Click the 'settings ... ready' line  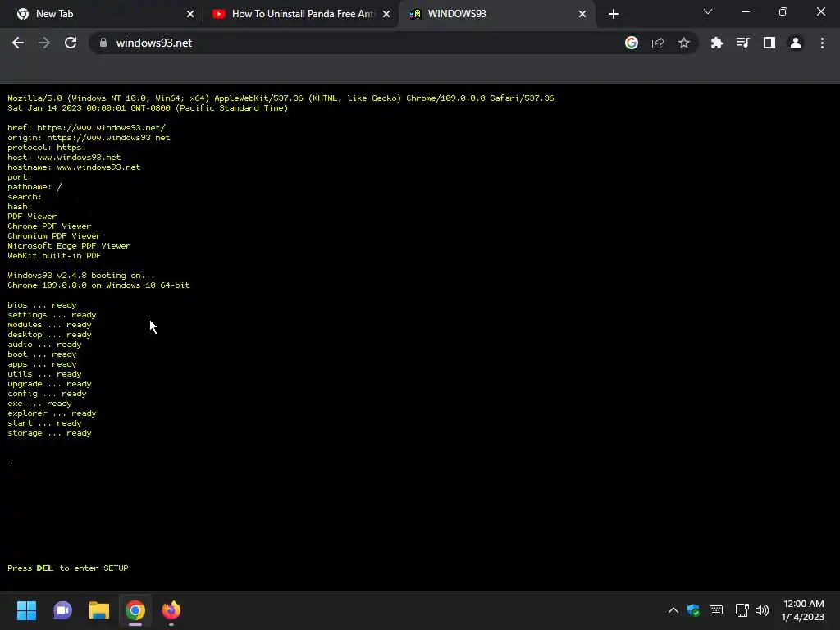click(52, 314)
